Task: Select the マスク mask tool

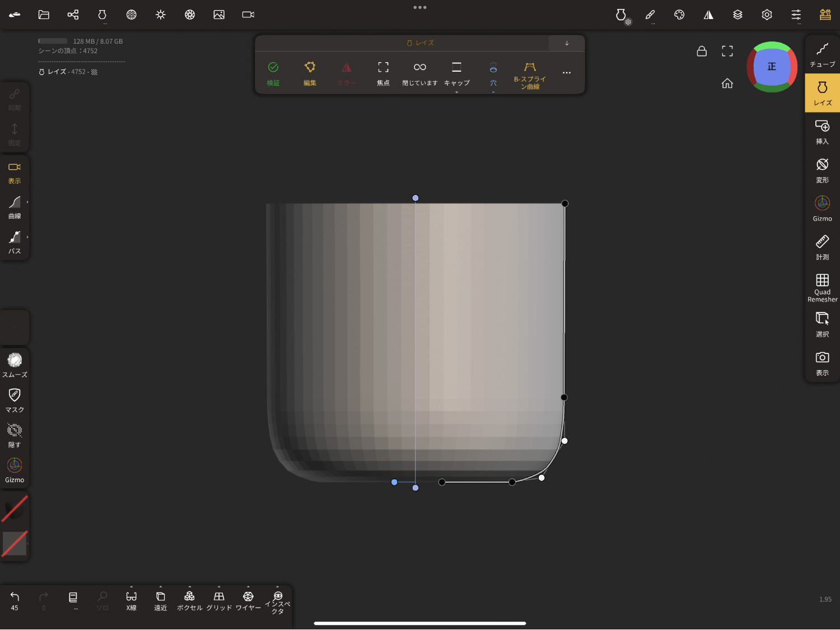Action: [15, 400]
